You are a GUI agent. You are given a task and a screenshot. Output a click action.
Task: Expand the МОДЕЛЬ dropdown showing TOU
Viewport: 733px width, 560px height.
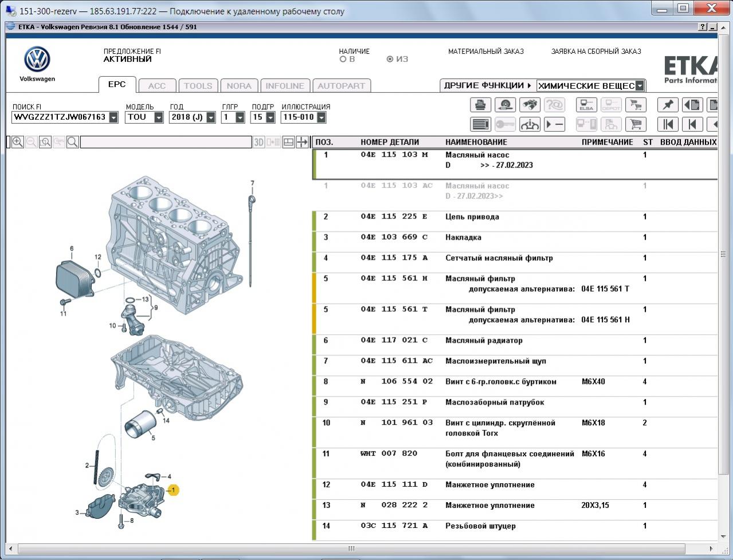tap(159, 118)
